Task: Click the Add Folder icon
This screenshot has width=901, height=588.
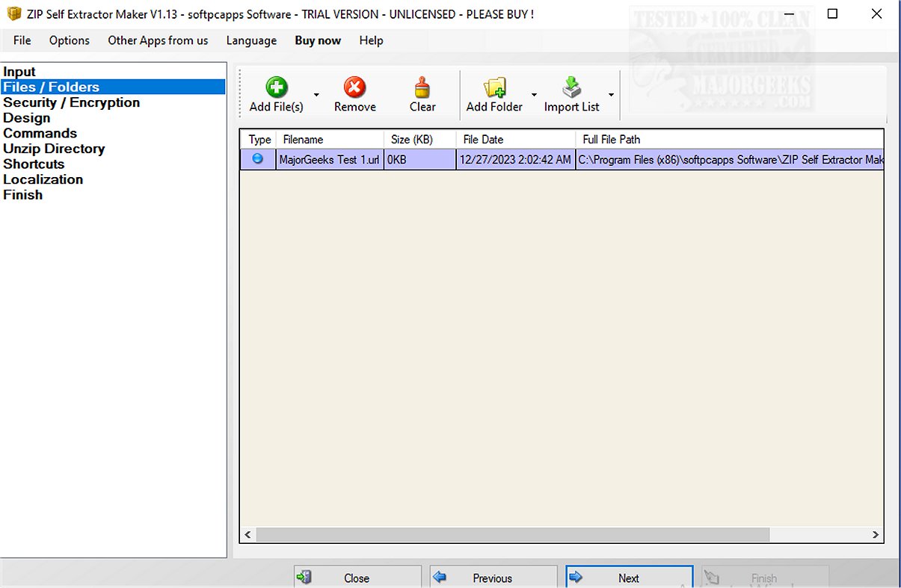Action: pyautogui.click(x=494, y=87)
